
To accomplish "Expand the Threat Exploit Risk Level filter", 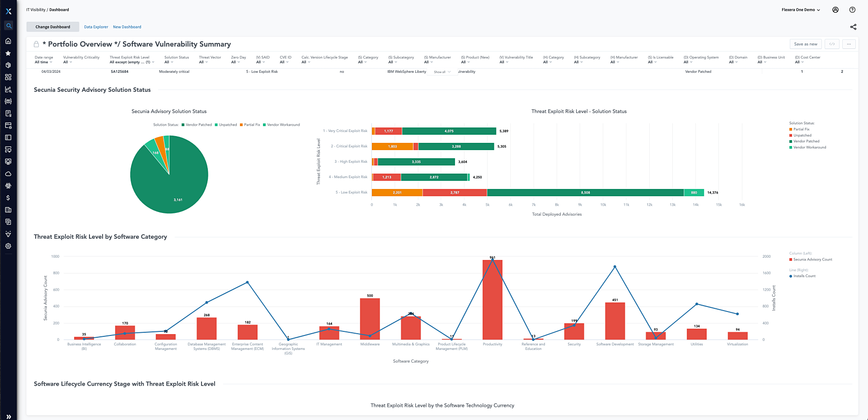I will pyautogui.click(x=131, y=62).
